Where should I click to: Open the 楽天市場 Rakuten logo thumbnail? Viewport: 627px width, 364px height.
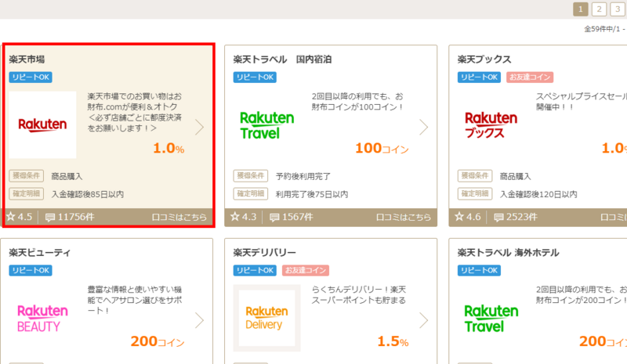tap(42, 124)
